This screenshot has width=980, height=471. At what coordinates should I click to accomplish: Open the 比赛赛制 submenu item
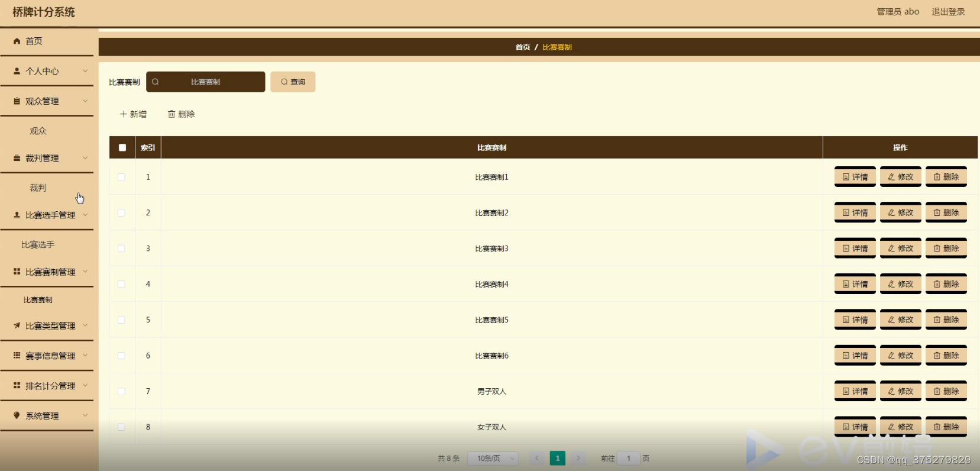[x=38, y=300]
